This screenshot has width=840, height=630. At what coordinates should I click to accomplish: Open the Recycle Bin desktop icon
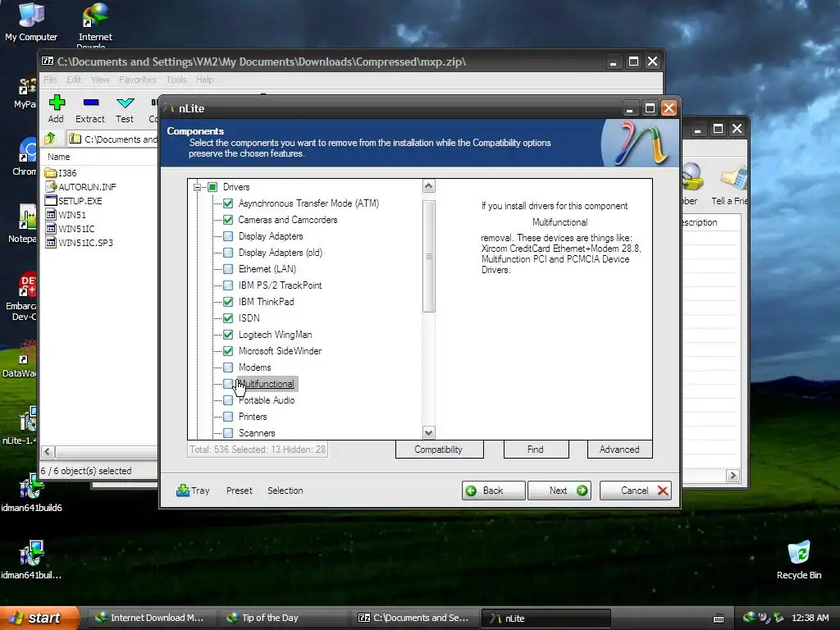coord(799,559)
